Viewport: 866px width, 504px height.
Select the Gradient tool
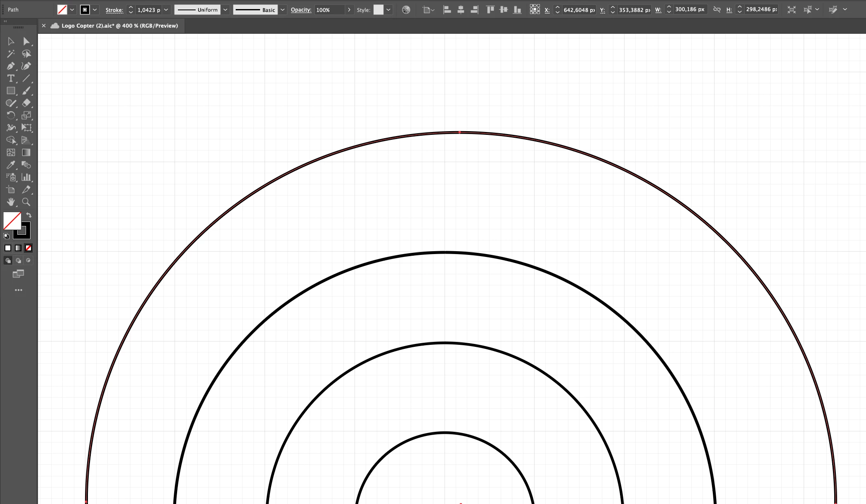(x=26, y=153)
